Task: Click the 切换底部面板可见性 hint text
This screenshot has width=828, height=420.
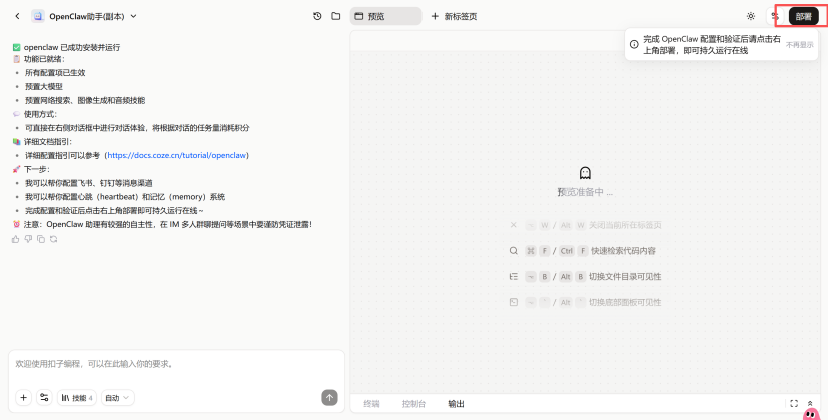Action: pos(625,302)
